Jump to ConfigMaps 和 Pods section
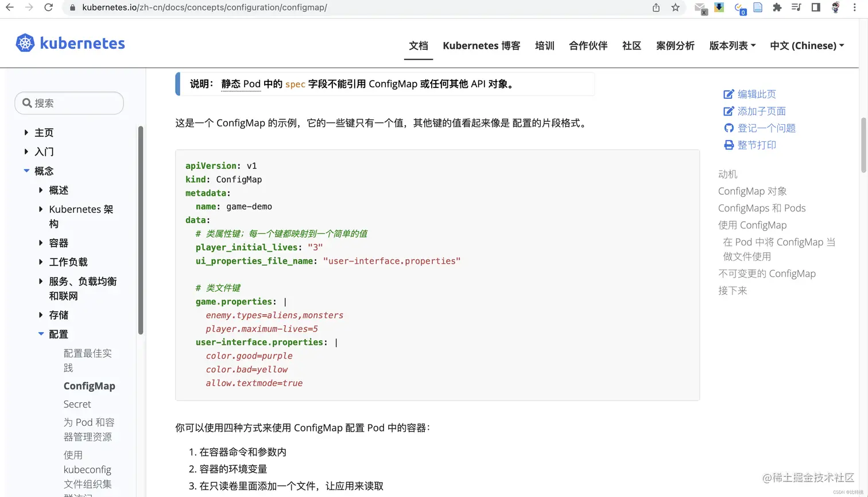868x497 pixels. pyautogui.click(x=762, y=208)
